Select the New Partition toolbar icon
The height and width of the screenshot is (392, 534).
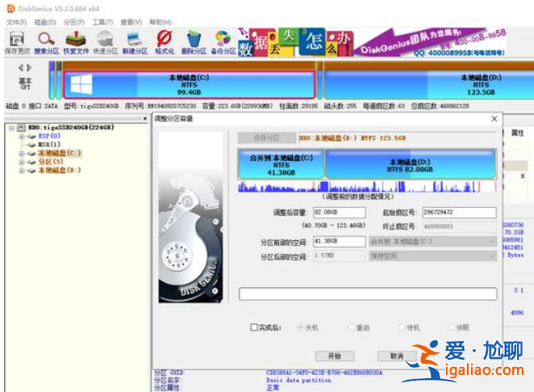[x=135, y=43]
